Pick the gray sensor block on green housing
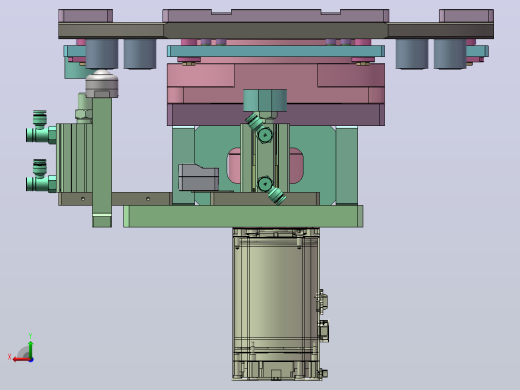This screenshot has width=520, height=390. [199, 177]
